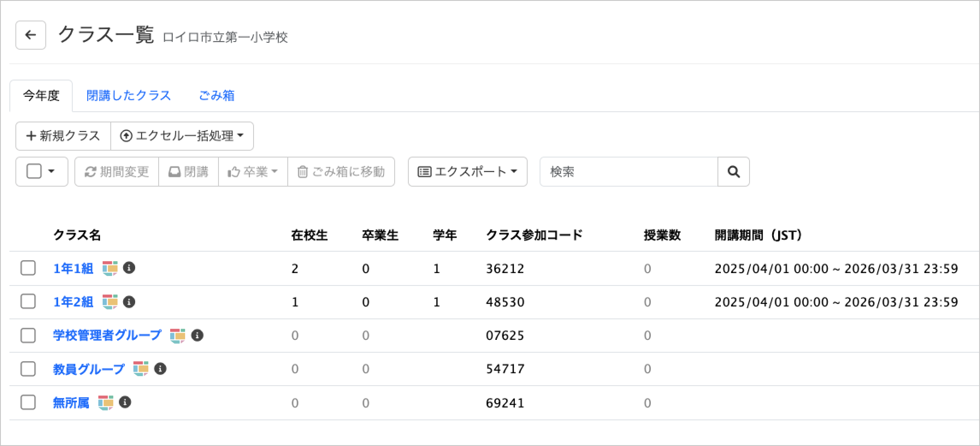Image resolution: width=980 pixels, height=446 pixels.
Task: Open the LoiLoNote icon beside 学校管理者グループ
Action: click(177, 335)
